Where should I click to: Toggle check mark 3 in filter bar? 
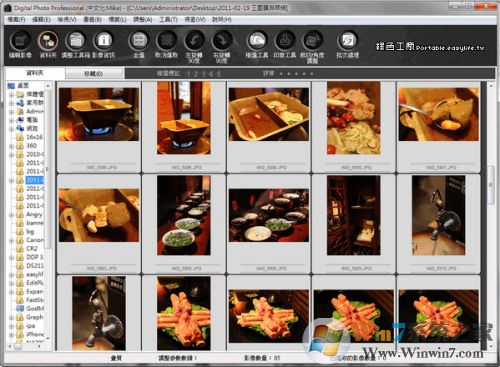coord(203,74)
